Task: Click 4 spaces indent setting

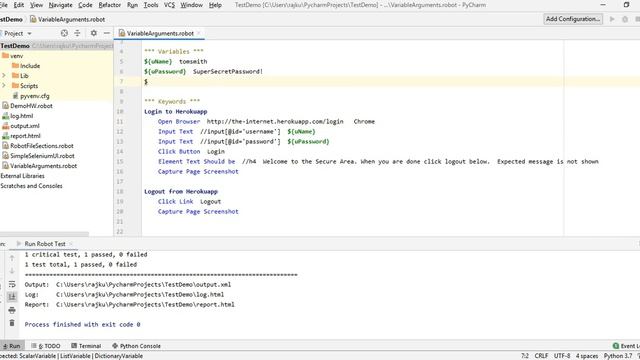Action: (587, 356)
